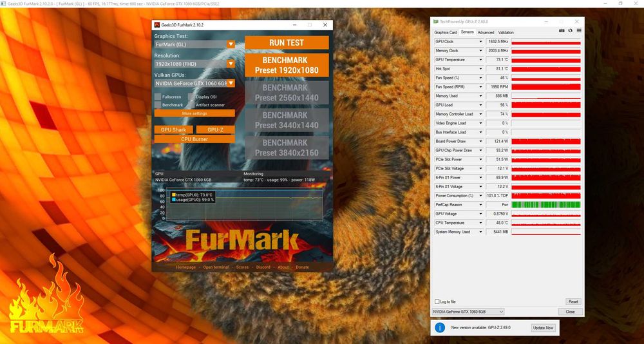The width and height of the screenshot is (644, 344).
Task: Click the System Memory Used value 5441 MB
Action: tap(497, 232)
